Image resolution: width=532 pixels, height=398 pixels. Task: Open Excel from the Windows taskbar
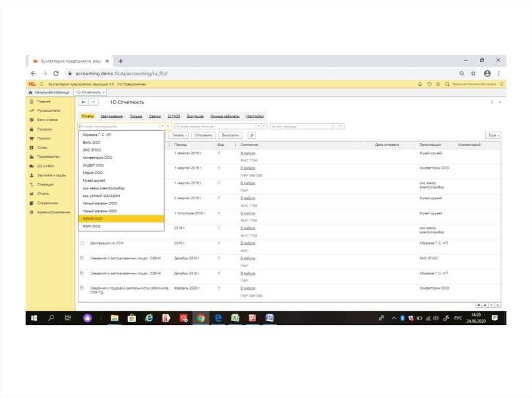pos(235,318)
